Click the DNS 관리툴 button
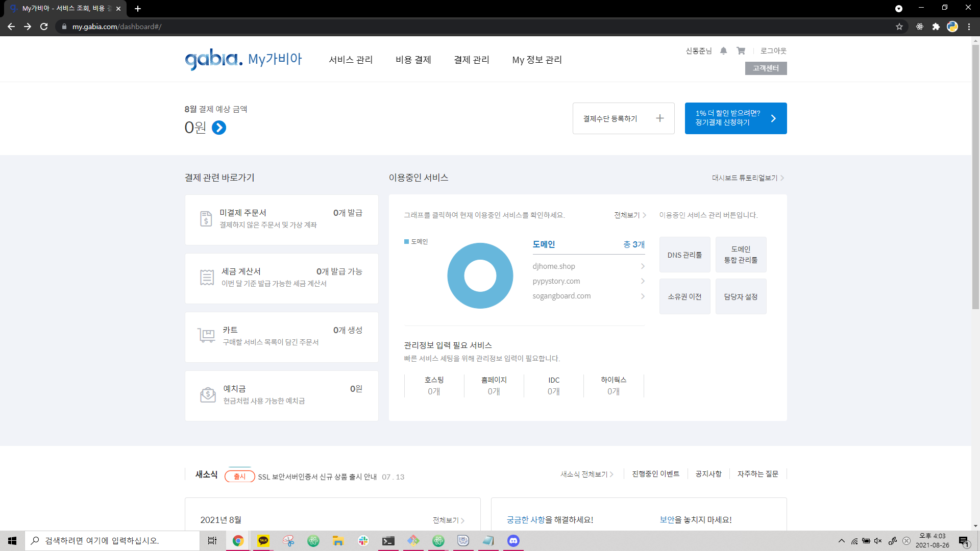 684,255
